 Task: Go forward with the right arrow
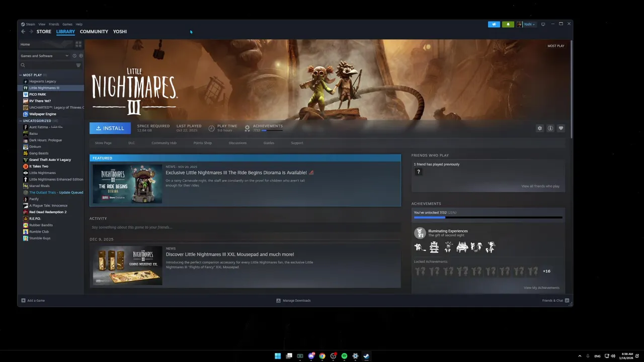click(31, 32)
